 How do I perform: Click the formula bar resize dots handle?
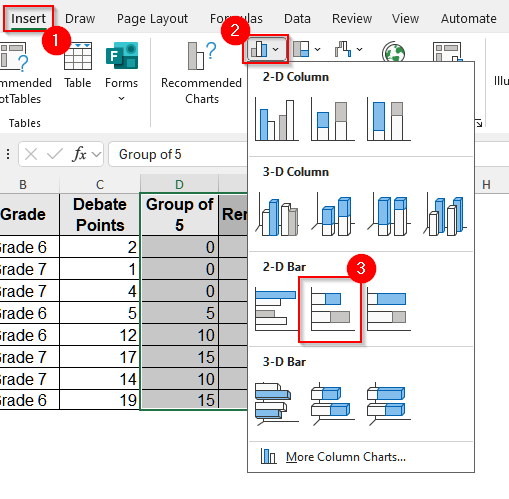pyautogui.click(x=8, y=154)
